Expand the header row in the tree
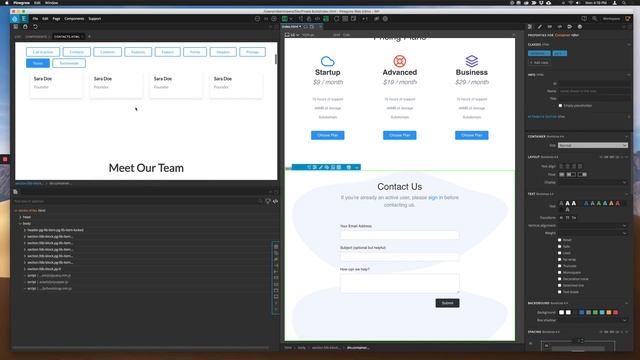The height and width of the screenshot is (360, 640). pos(25,230)
